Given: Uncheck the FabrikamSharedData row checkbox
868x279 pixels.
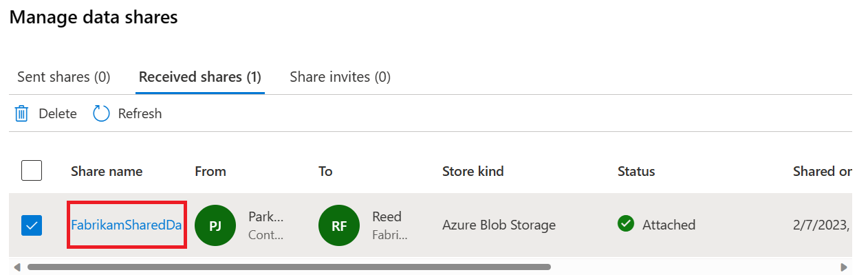Looking at the screenshot, I should 32,225.
